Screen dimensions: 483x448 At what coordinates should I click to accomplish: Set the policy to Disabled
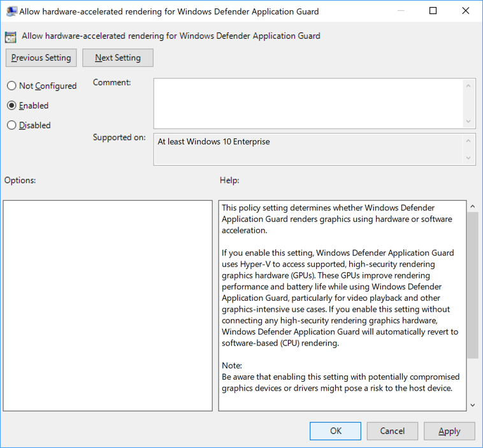tap(11, 126)
